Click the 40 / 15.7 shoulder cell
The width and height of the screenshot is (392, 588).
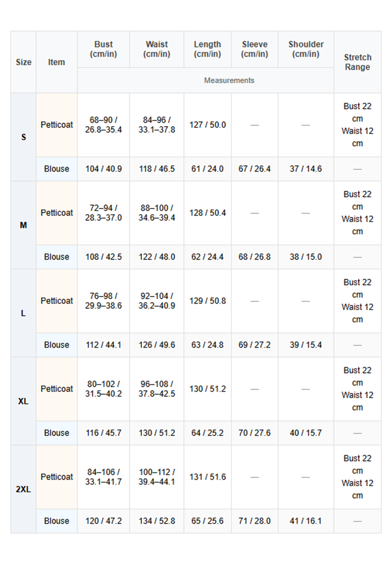click(x=306, y=433)
